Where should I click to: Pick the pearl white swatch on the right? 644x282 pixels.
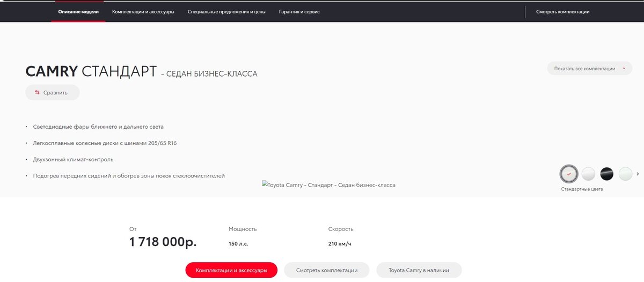pyautogui.click(x=625, y=174)
